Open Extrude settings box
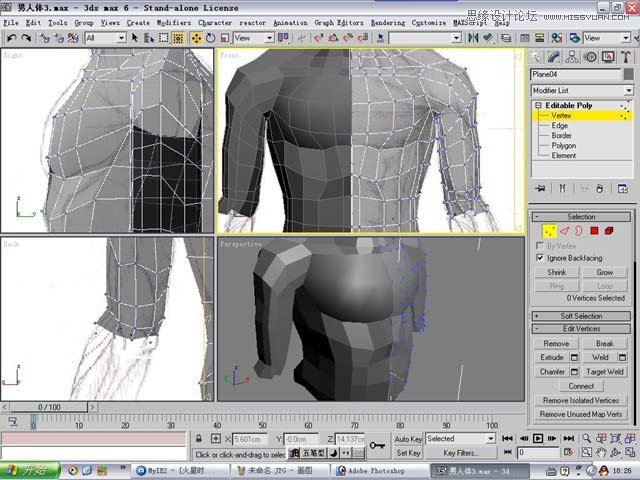This screenshot has width=640, height=480. click(574, 358)
